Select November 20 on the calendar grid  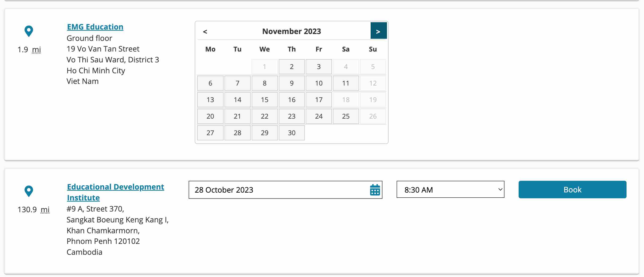click(210, 116)
